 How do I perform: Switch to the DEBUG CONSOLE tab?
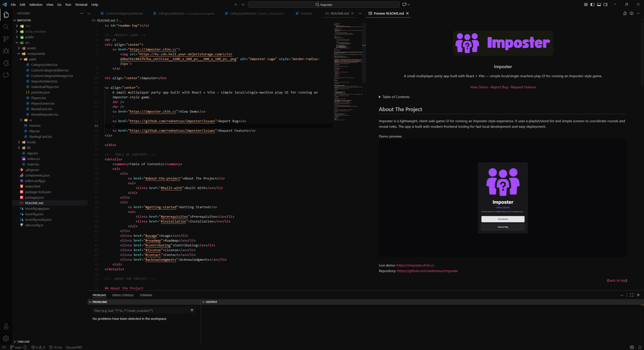point(123,295)
